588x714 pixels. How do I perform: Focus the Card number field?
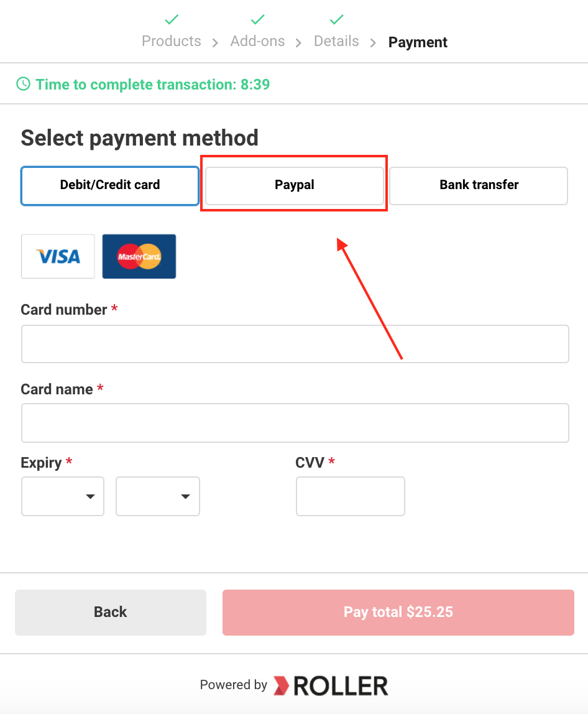point(295,344)
